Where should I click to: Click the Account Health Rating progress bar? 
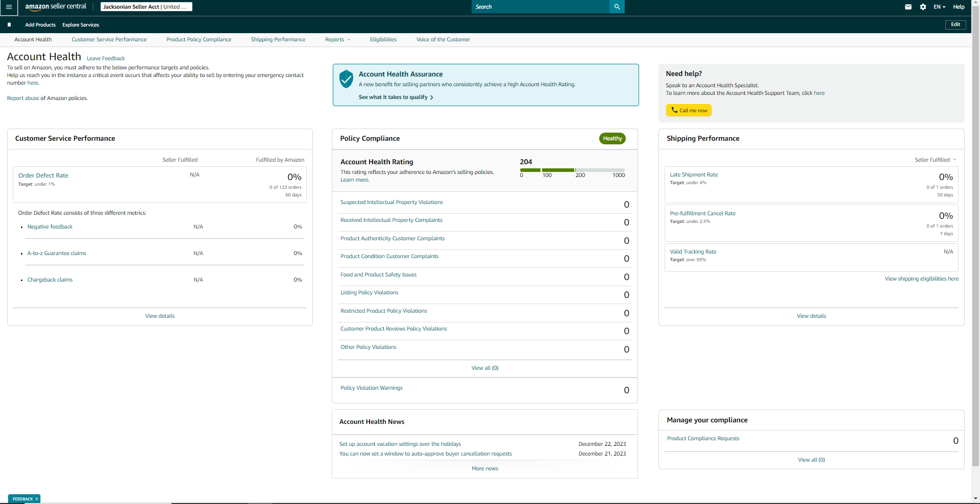pos(572,170)
